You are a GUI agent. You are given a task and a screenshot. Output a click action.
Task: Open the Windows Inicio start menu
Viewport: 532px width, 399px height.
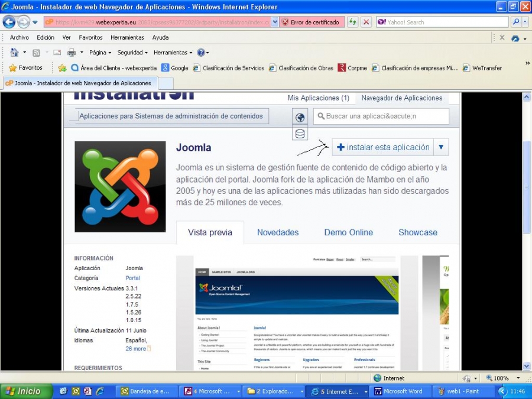[x=26, y=391]
